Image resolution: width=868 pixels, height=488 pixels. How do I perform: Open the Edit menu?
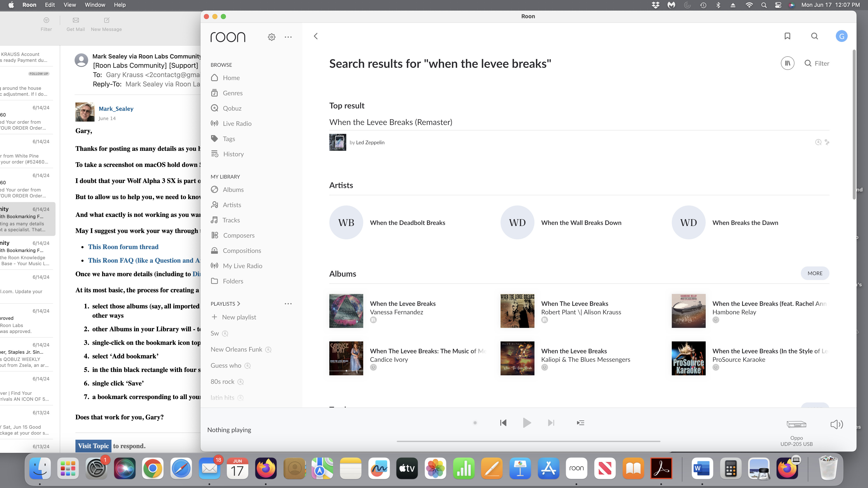50,5
